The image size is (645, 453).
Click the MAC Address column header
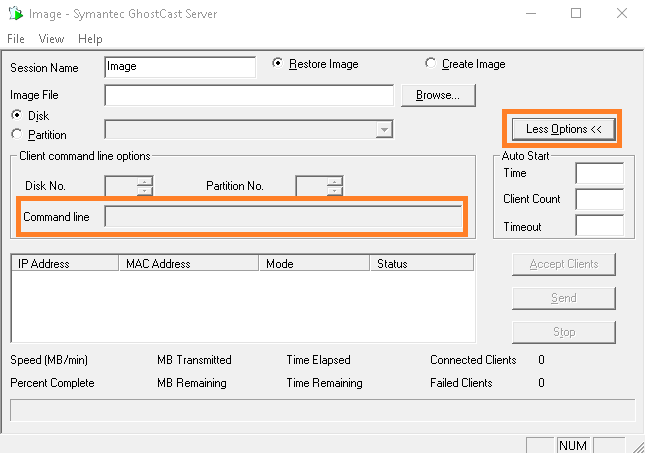tap(189, 263)
